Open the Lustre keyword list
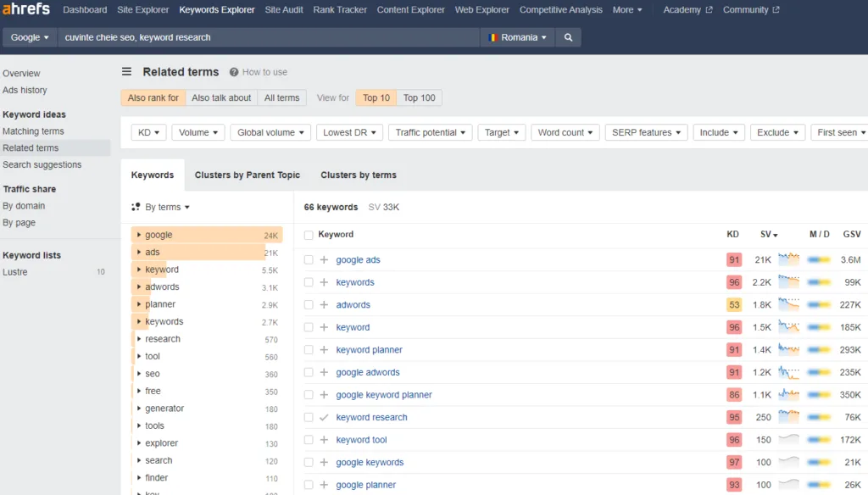The image size is (868, 495). pos(15,272)
